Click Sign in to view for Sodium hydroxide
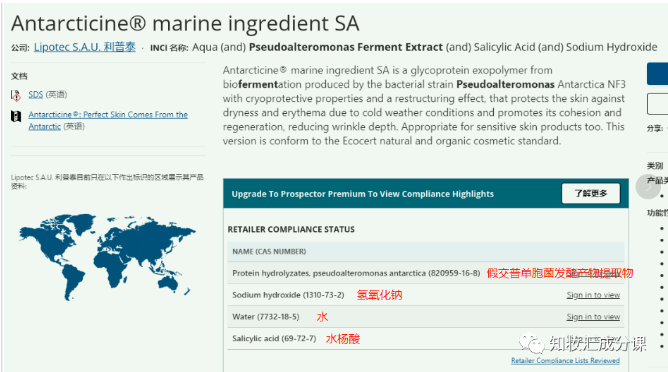Image resolution: width=668 pixels, height=372 pixels. 593,295
